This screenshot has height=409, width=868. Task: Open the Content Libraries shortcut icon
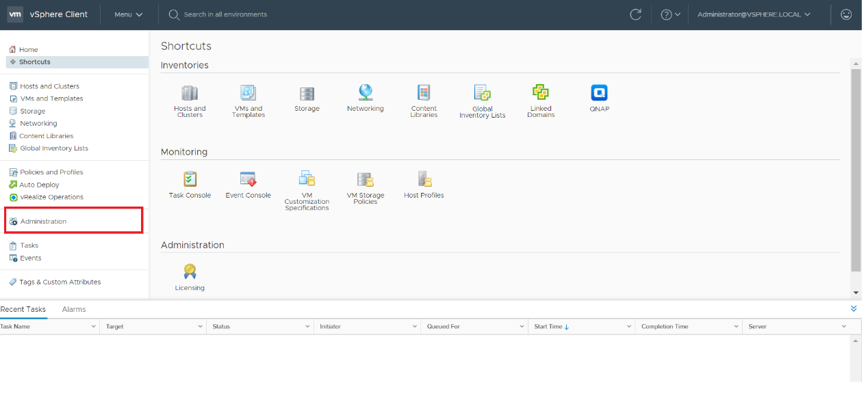pyautogui.click(x=424, y=93)
